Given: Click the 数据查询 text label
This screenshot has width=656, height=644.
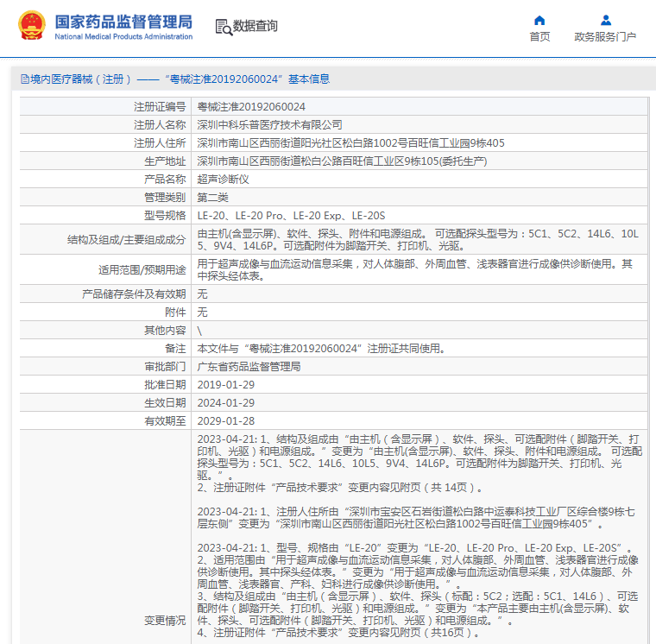Looking at the screenshot, I should click(255, 27).
